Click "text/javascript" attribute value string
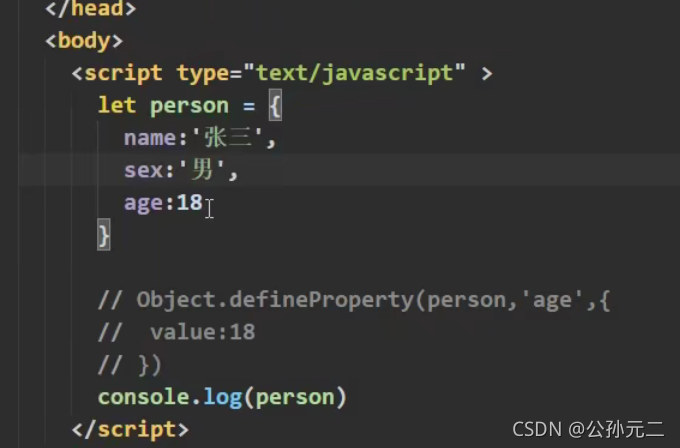The height and width of the screenshot is (448, 680). tap(354, 73)
